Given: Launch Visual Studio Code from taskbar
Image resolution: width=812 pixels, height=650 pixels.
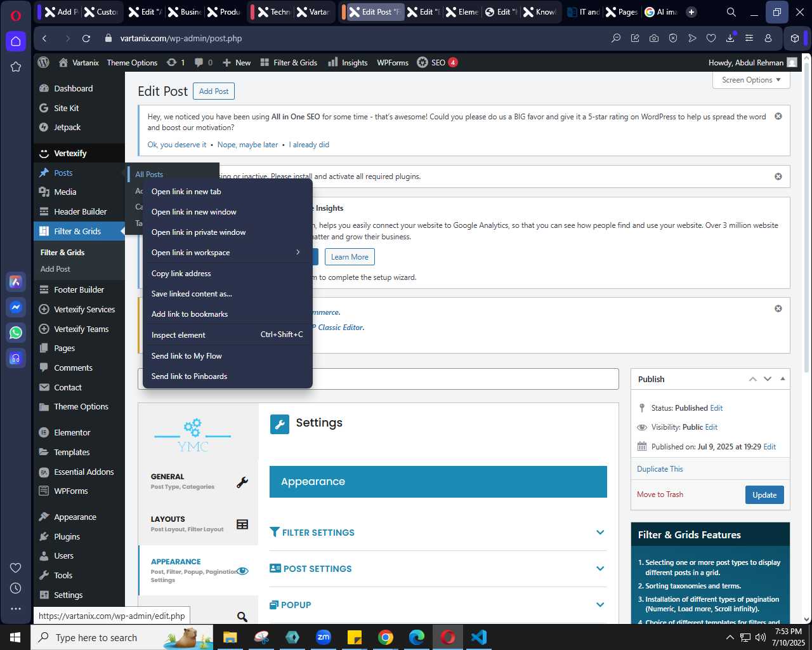Looking at the screenshot, I should (x=479, y=637).
